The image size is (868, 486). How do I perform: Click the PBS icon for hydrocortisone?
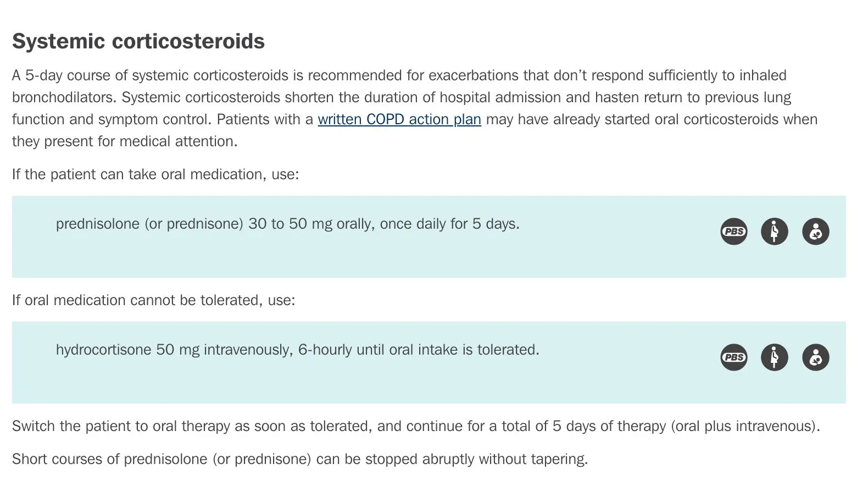pos(733,357)
